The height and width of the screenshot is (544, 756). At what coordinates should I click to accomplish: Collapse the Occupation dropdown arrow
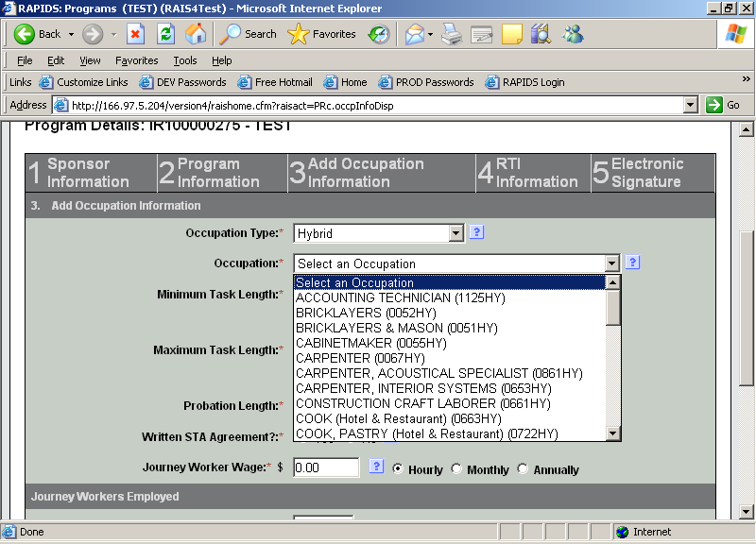611,263
